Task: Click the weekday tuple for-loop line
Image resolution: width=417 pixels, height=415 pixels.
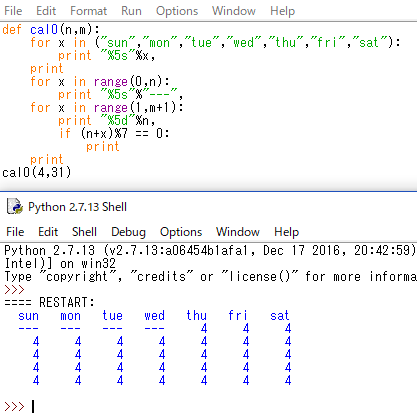Action: pyautogui.click(x=215, y=43)
